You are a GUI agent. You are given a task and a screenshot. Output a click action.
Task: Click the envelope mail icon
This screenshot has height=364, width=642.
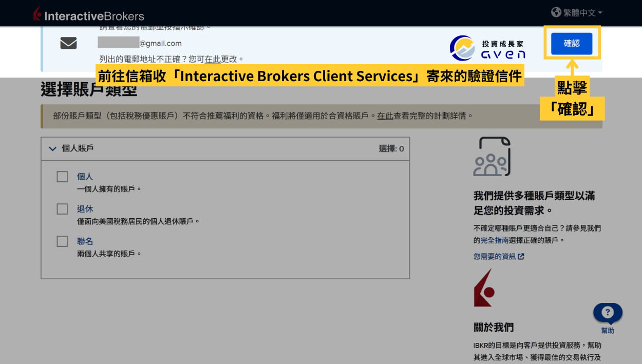pos(68,43)
